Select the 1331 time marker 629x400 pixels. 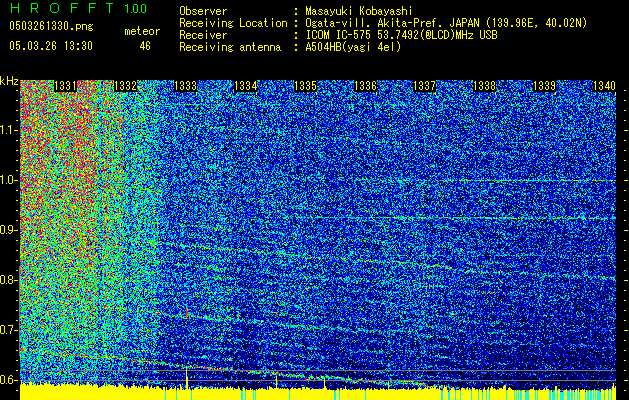pyautogui.click(x=65, y=86)
